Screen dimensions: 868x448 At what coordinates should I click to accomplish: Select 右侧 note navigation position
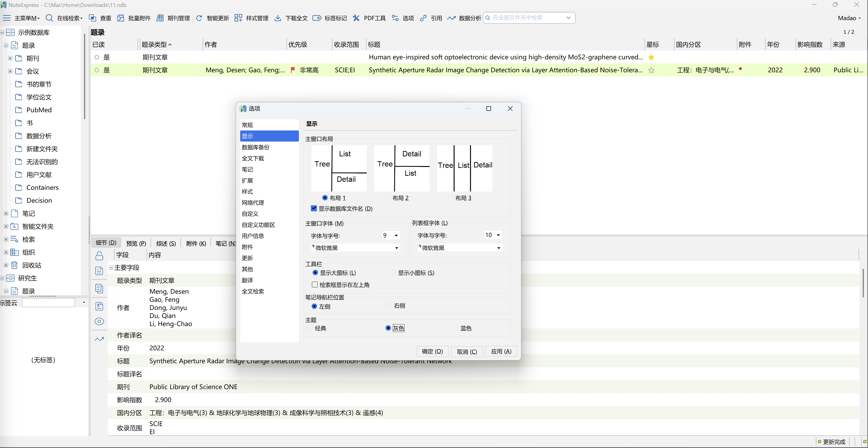389,306
